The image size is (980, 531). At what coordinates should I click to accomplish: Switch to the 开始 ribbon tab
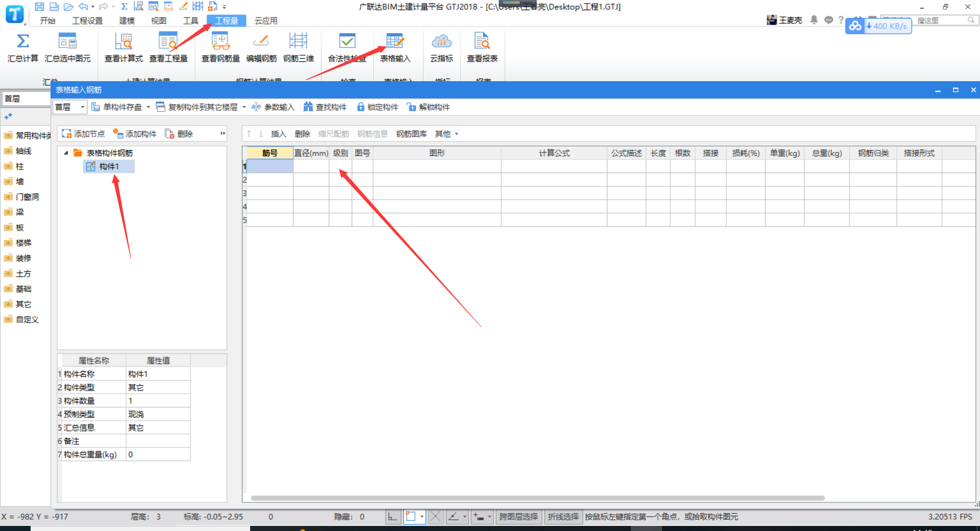coord(47,20)
